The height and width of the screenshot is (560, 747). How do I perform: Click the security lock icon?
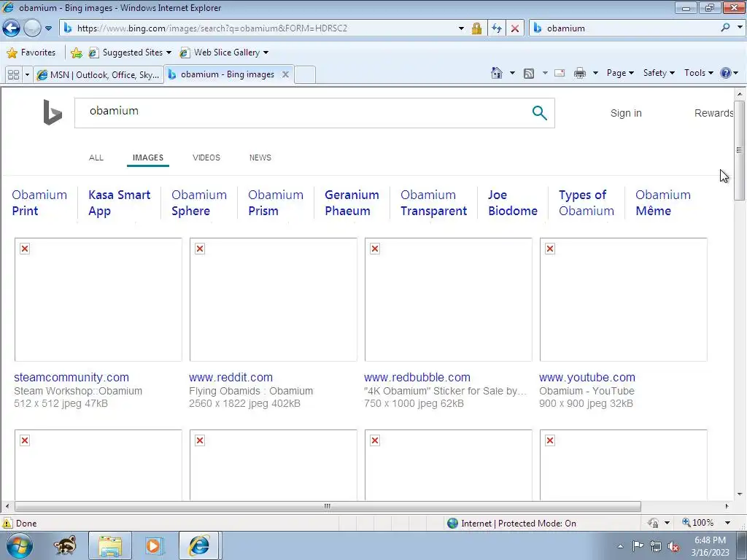click(x=476, y=28)
